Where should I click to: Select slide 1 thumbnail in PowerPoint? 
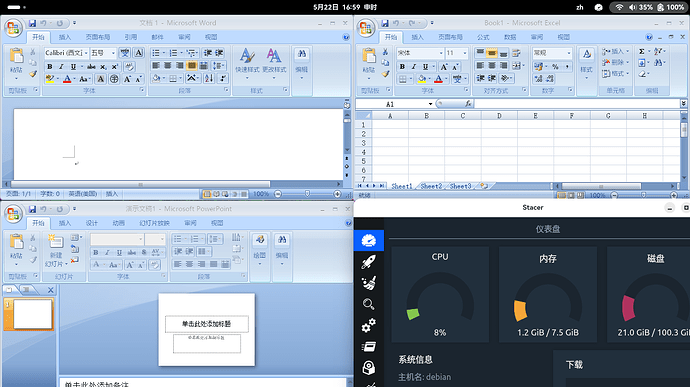tap(33, 314)
